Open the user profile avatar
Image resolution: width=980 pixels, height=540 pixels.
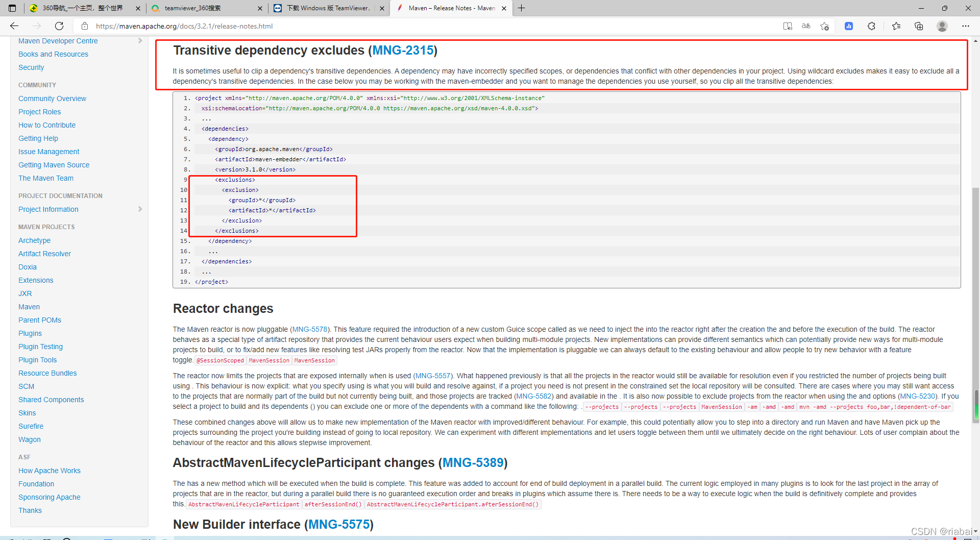[942, 26]
